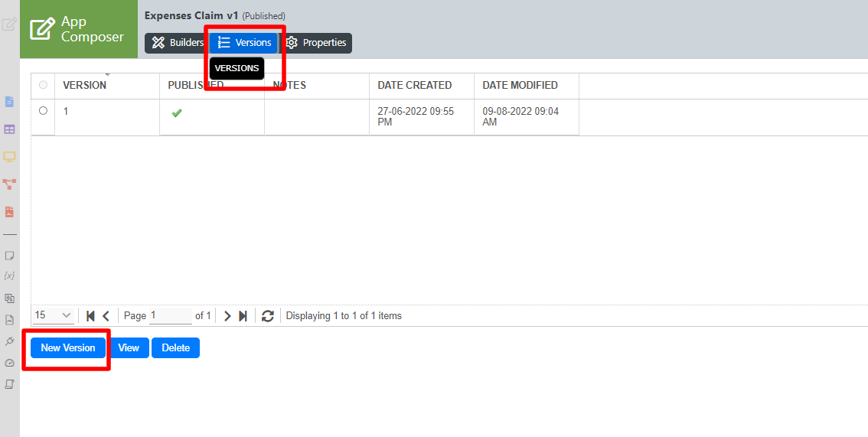Click the View button
This screenshot has height=437, width=868.
[129, 348]
